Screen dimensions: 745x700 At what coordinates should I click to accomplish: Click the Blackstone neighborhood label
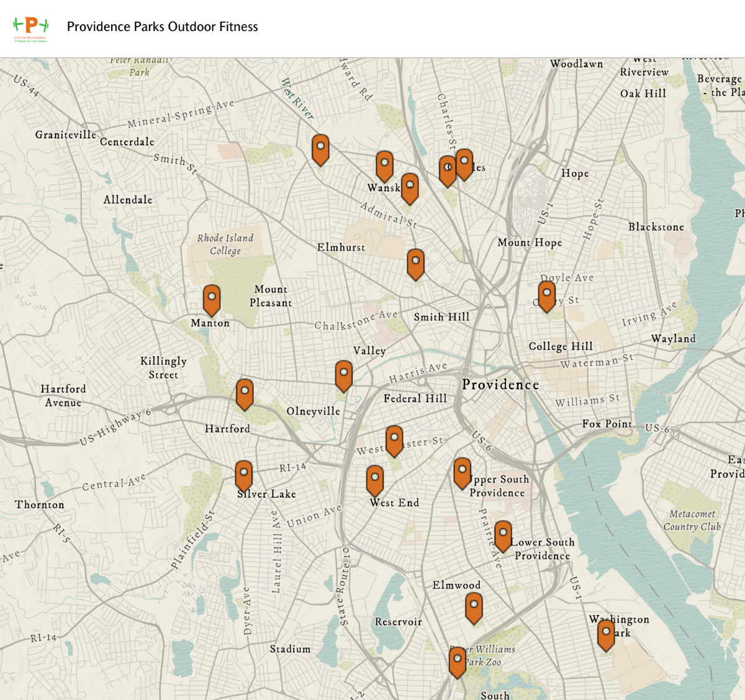[656, 227]
